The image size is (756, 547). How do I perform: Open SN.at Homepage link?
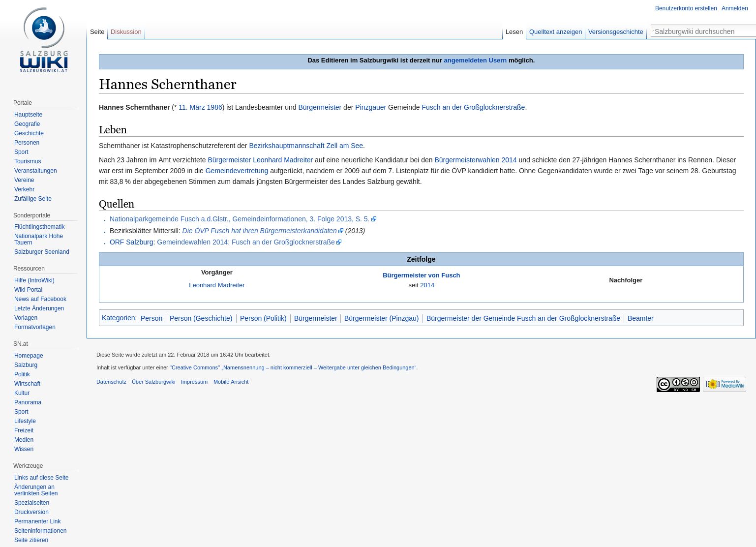point(29,356)
